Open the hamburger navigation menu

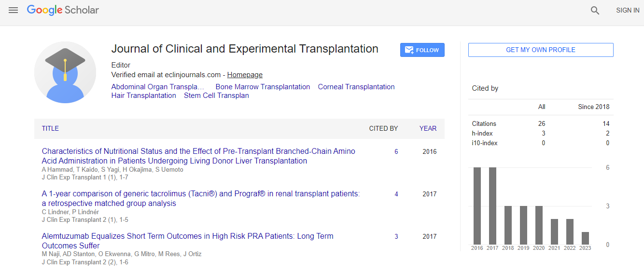click(x=14, y=10)
